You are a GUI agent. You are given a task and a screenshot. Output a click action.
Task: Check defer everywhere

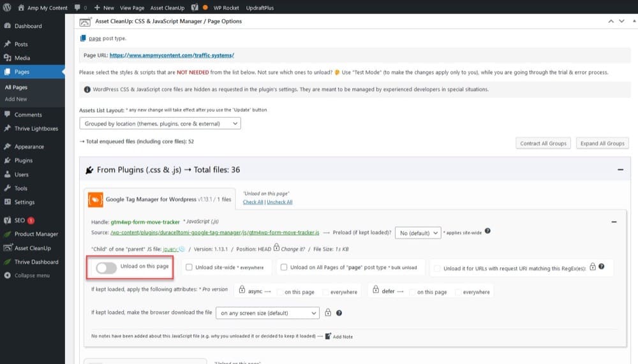pos(458,292)
